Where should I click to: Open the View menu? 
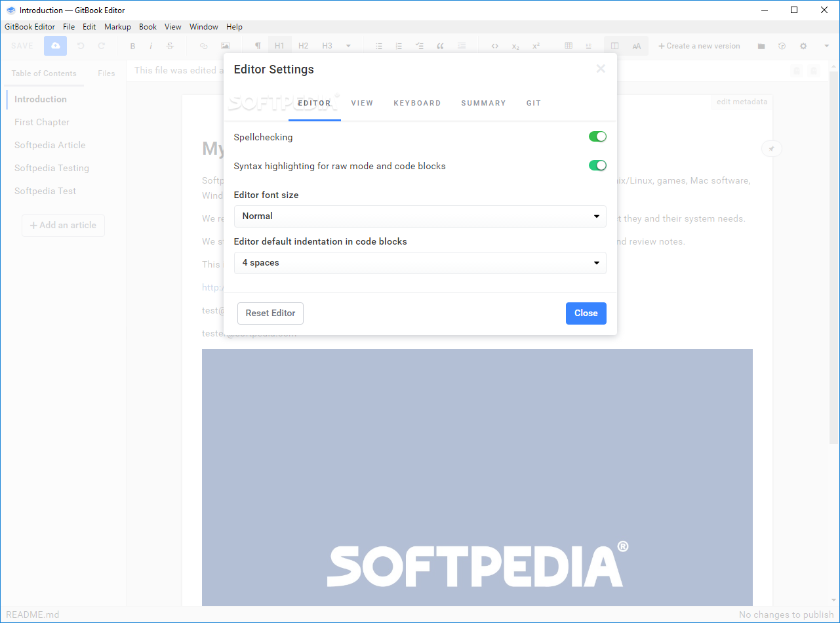tap(173, 27)
